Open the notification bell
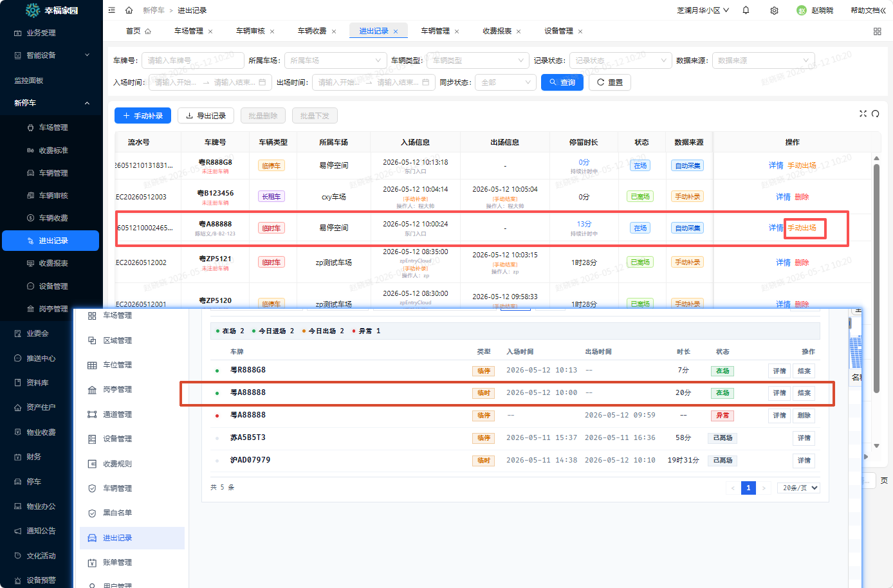The width and height of the screenshot is (893, 588). [746, 10]
